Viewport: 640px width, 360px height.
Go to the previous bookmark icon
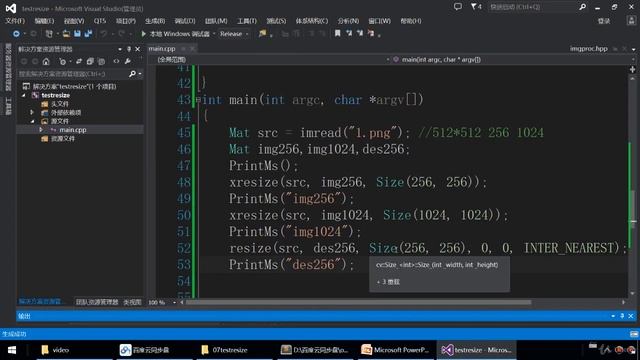pyautogui.click(x=349, y=33)
